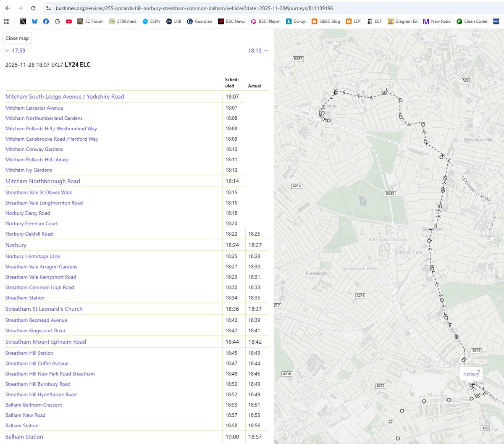504x444 pixels.
Task: Open the LRB bookmark
Action: tap(174, 21)
